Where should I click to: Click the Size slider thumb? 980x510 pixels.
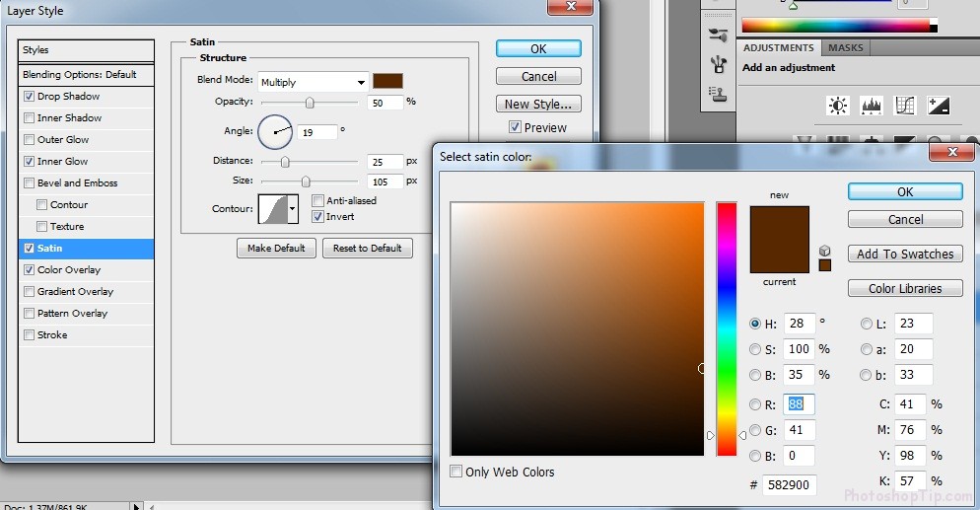[306, 182]
